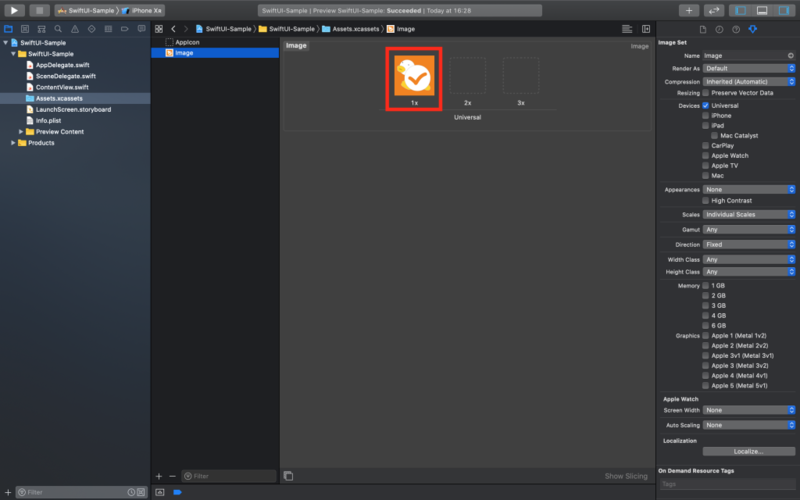The width and height of the screenshot is (800, 500).
Task: Toggle the asset overview view button
Action: point(288,476)
